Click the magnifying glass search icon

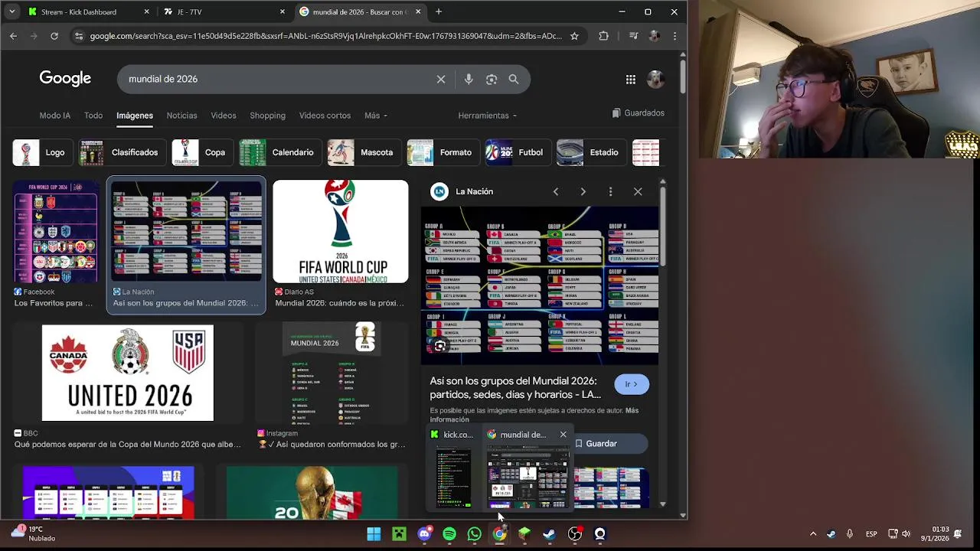pos(514,79)
